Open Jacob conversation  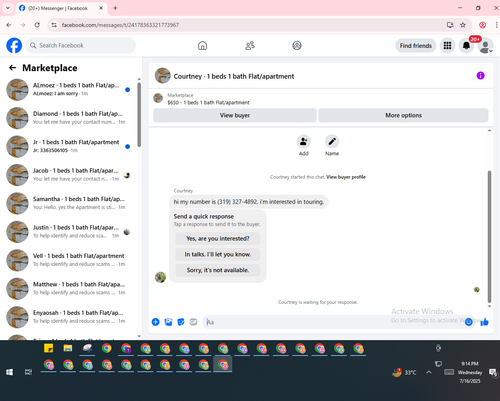point(68,175)
